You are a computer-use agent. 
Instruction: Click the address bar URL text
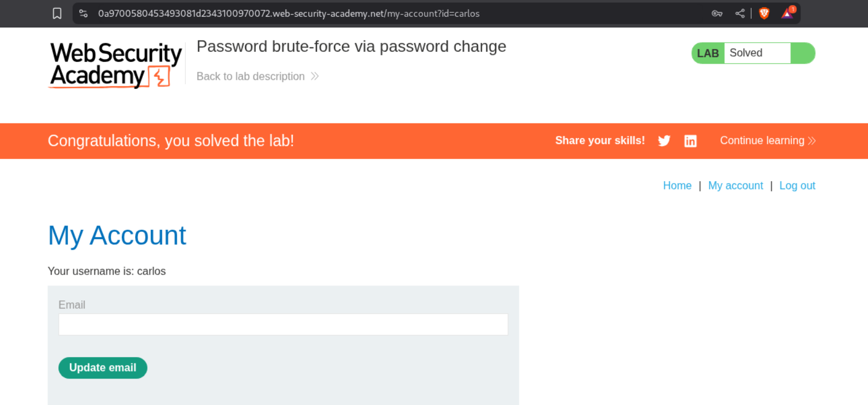tap(289, 13)
